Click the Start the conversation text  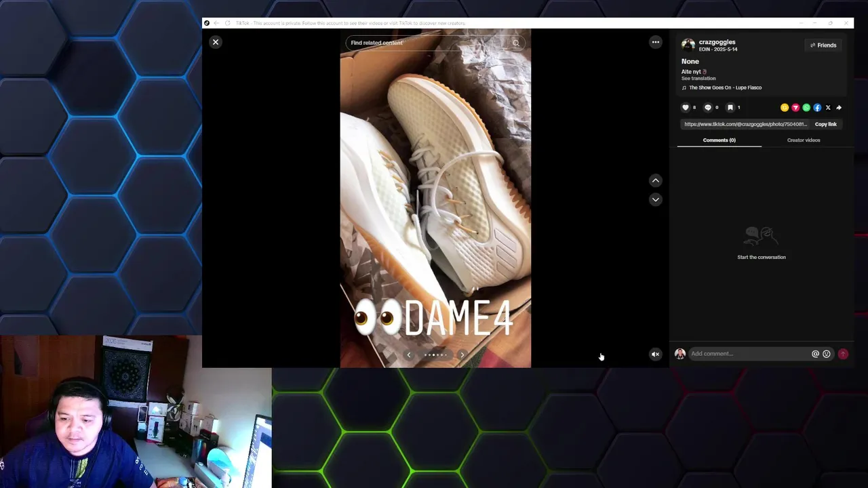(x=762, y=257)
